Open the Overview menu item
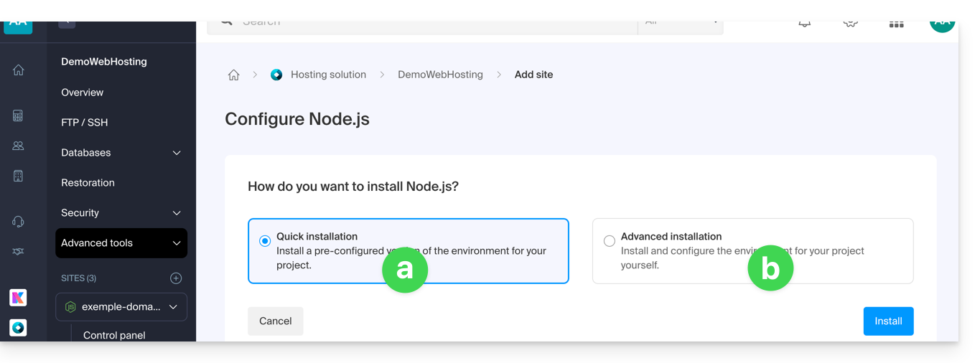Image resolution: width=980 pixels, height=363 pixels. click(83, 93)
